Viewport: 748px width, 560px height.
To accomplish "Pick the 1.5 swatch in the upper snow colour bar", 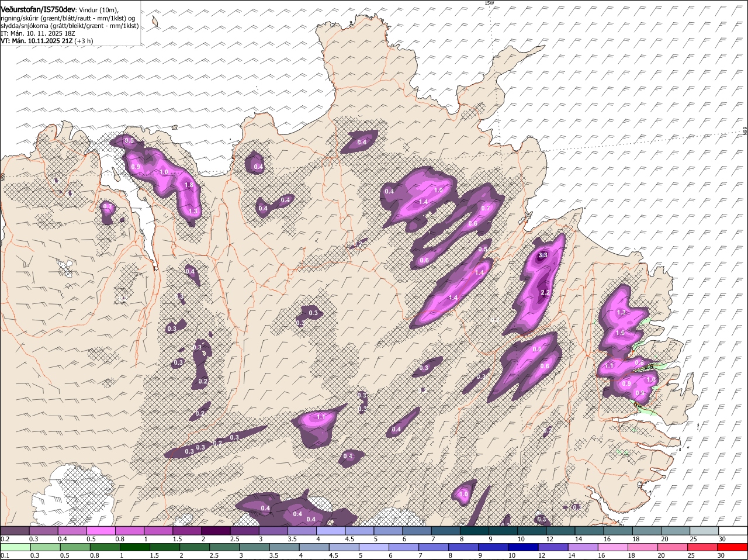I will click(x=187, y=531).
